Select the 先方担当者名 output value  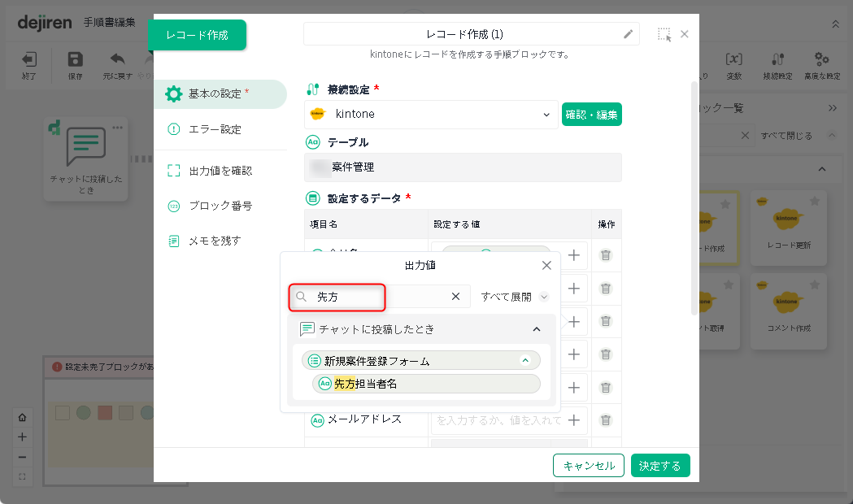coord(426,384)
